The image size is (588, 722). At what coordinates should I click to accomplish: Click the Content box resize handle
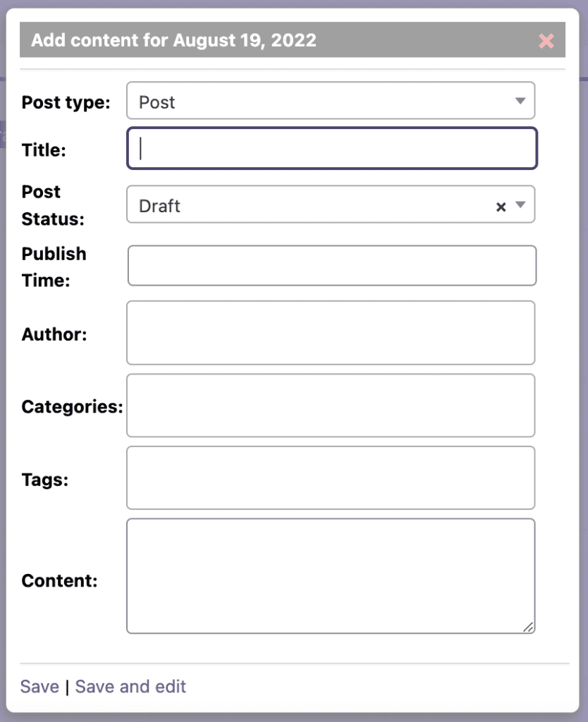coord(529,626)
